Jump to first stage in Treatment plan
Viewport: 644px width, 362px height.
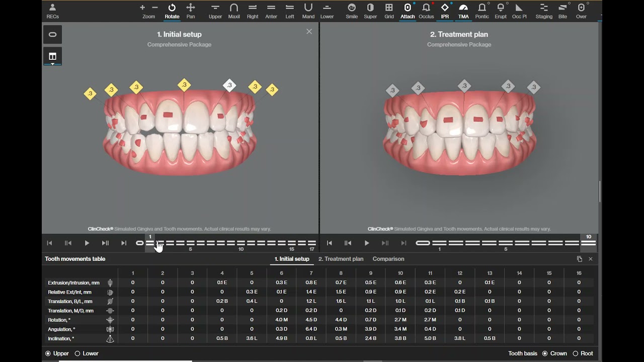[329, 243]
